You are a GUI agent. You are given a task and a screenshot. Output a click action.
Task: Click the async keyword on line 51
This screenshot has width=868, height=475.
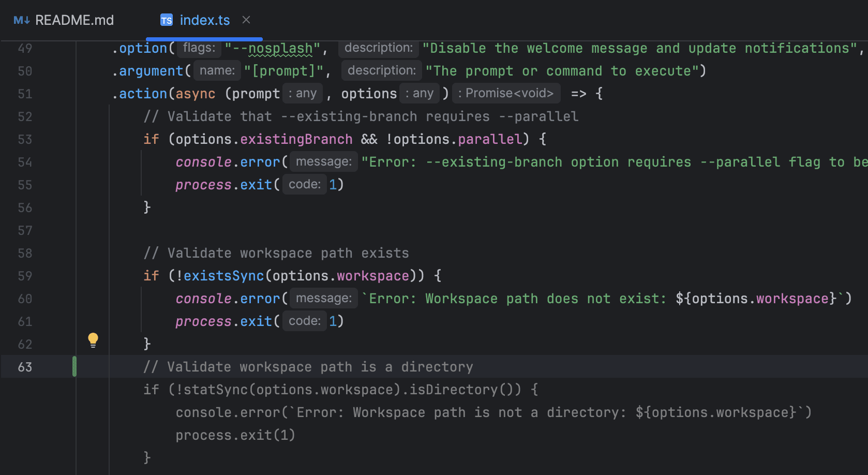click(x=195, y=94)
